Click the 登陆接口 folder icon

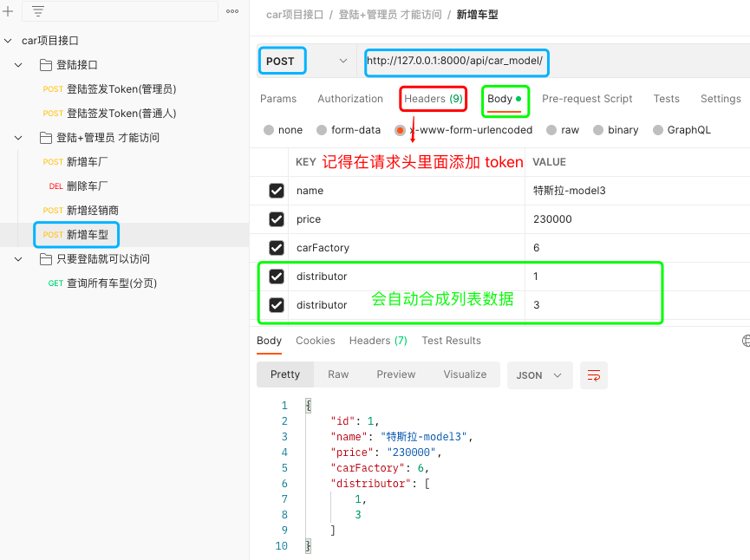pyautogui.click(x=46, y=65)
